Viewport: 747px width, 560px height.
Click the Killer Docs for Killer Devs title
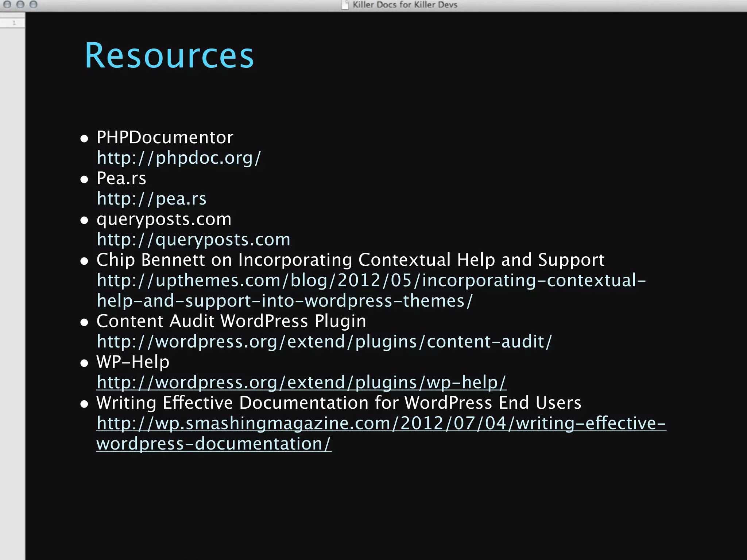(405, 5)
